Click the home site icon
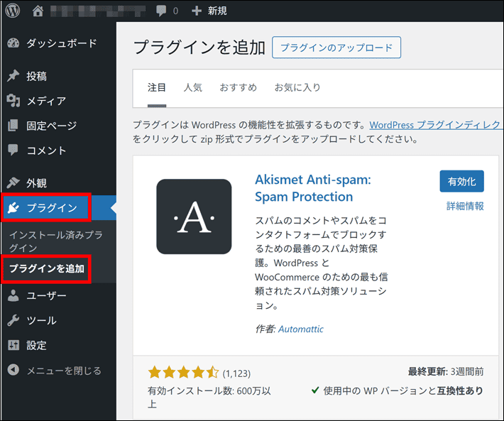Screen dimensions: 504x421 click(38, 11)
